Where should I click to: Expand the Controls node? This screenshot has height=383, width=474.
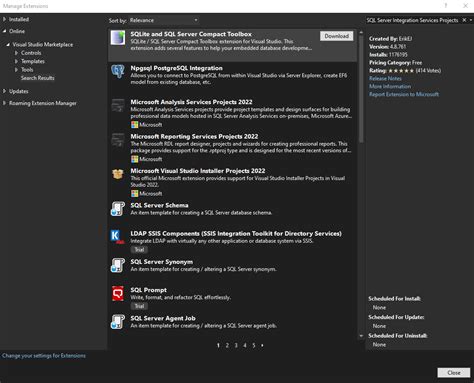click(16, 53)
